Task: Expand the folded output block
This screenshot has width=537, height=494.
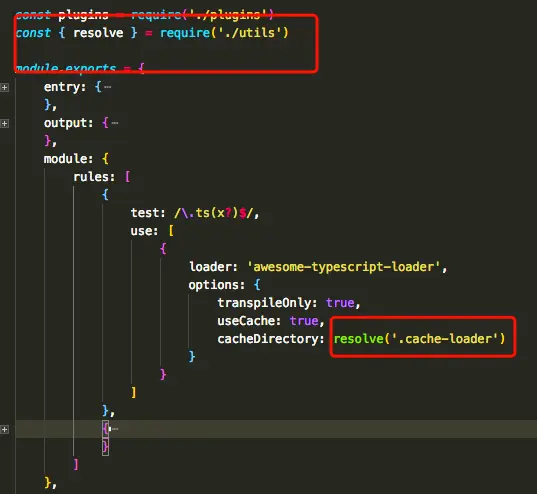Action: click(4, 123)
